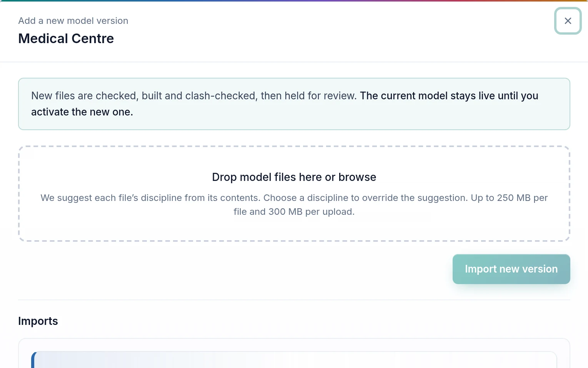Click the info banner about held review
588x368 pixels.
pyautogui.click(x=294, y=104)
